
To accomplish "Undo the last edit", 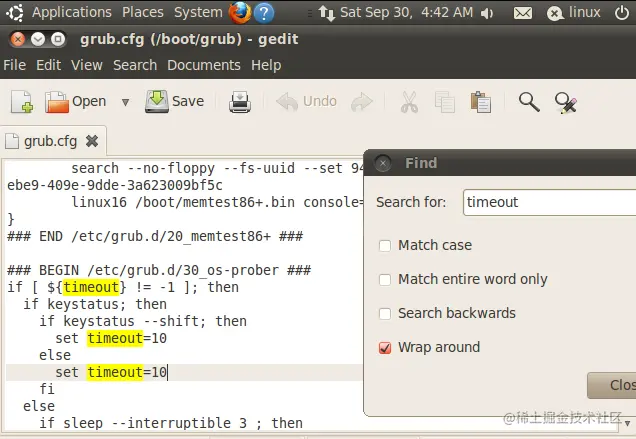I will coord(306,101).
